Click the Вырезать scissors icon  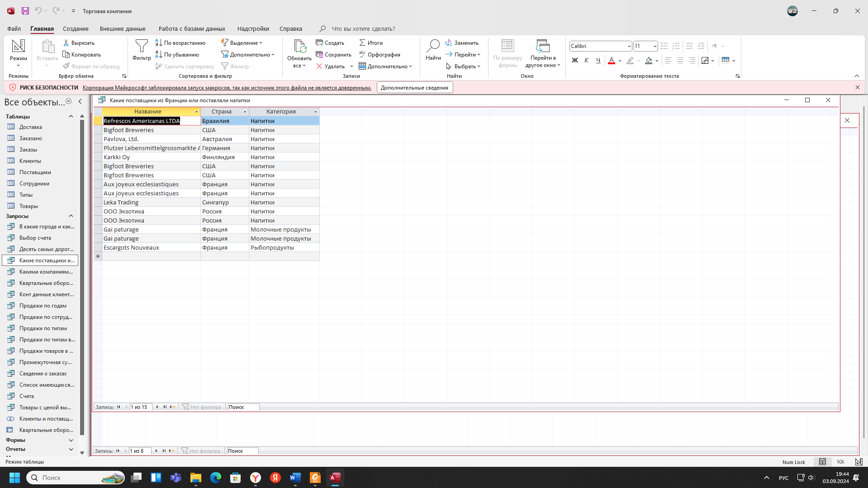[x=66, y=43]
